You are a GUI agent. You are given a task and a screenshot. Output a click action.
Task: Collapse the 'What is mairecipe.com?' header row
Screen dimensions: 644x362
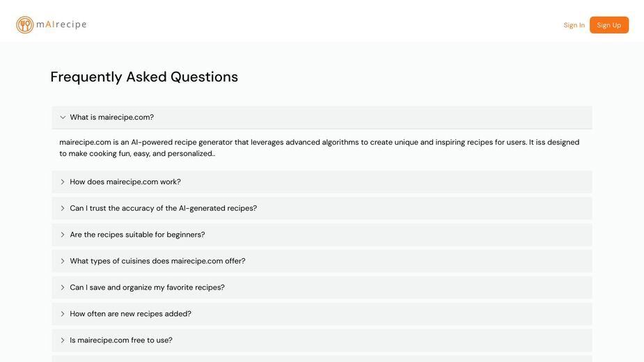[322, 117]
